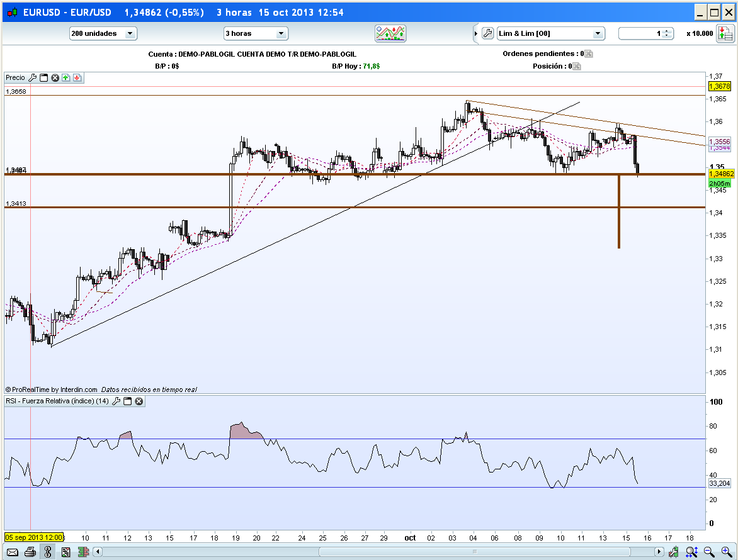This screenshot has height=560, width=738.
Task: Open chart candlestick settings wrench icon
Action: [x=674, y=552]
